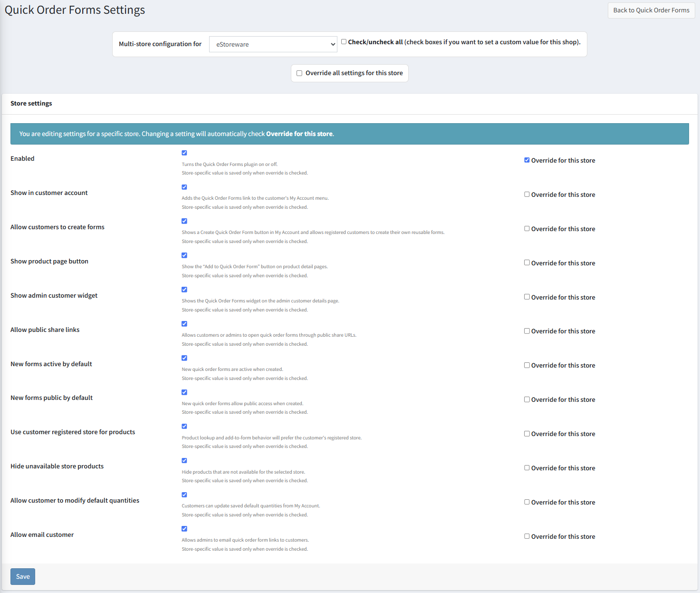Click 'Allows admins to email quick order form links' text
Image resolution: width=700 pixels, height=593 pixels.
pyautogui.click(x=245, y=540)
